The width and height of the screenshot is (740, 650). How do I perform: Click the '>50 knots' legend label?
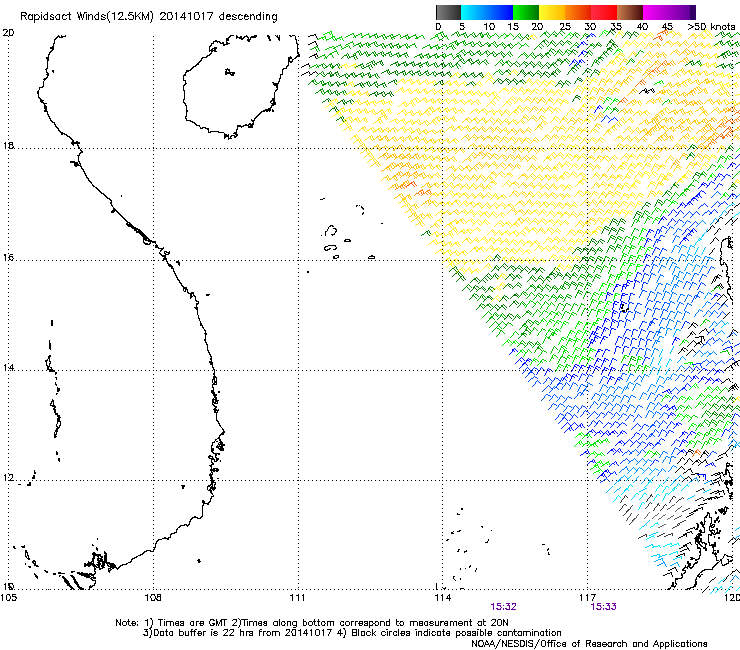point(711,26)
